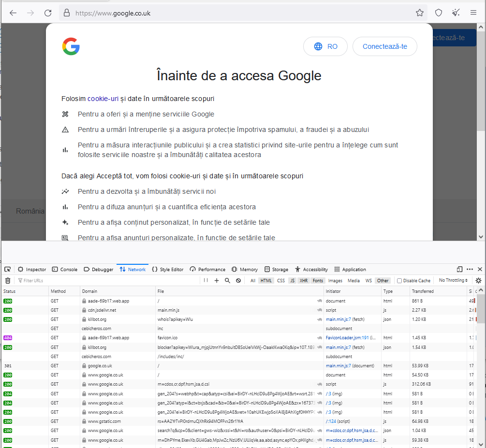Open Network settings gear icon
The height and width of the screenshot is (448, 486).
(478, 280)
